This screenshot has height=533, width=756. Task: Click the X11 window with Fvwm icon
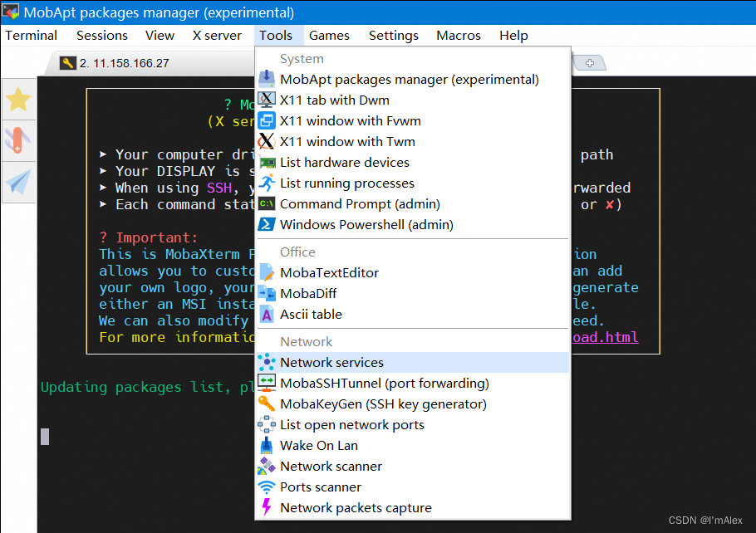267,120
